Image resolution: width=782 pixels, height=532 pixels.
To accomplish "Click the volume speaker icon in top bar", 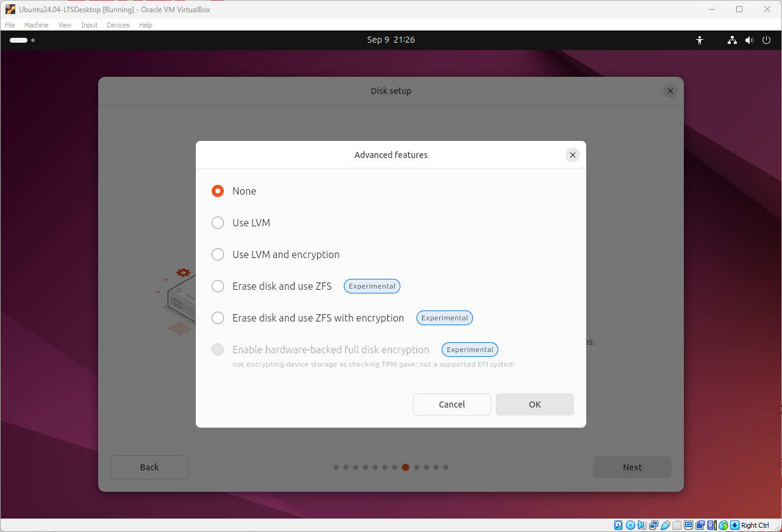I will (x=749, y=40).
